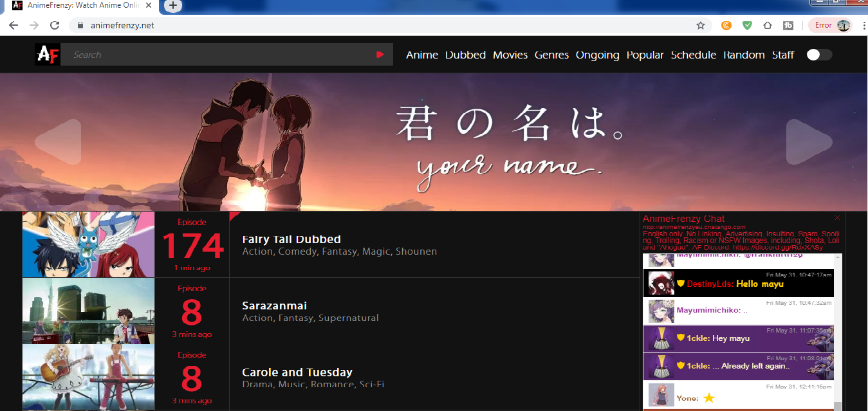Screen dimensions: 868x411
Task: Open the Anime menu item
Action: coord(422,55)
